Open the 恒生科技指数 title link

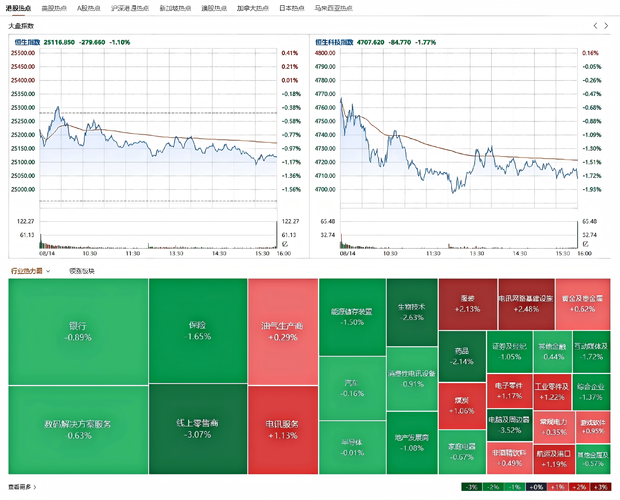(334, 42)
